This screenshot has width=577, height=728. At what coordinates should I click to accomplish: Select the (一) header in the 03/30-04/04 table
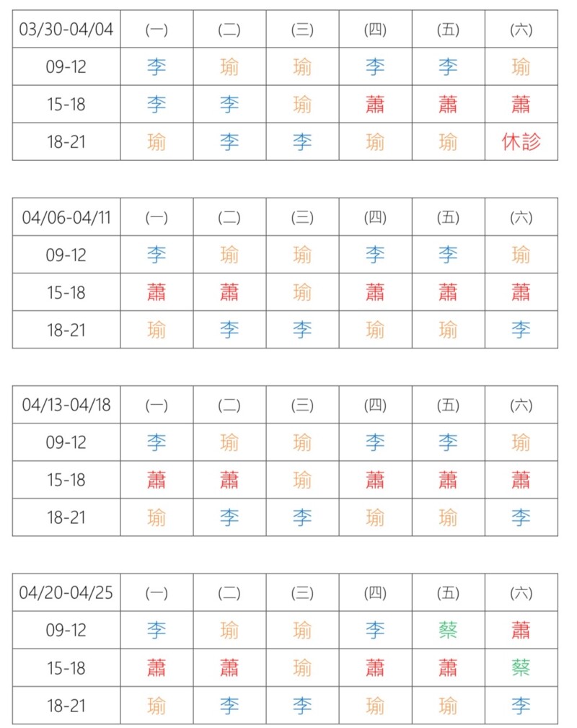pos(157,30)
